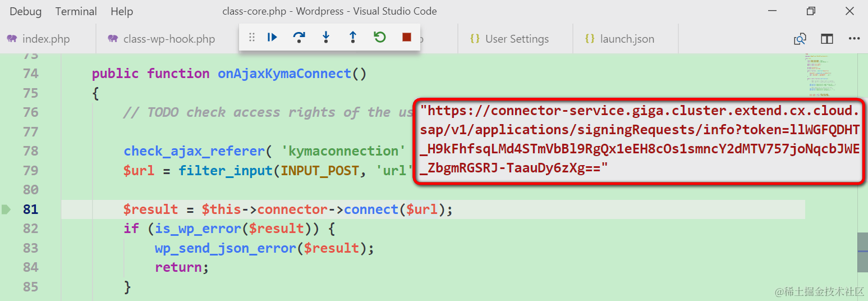
Task: Click wp_send_json_error call
Action: (x=226, y=248)
